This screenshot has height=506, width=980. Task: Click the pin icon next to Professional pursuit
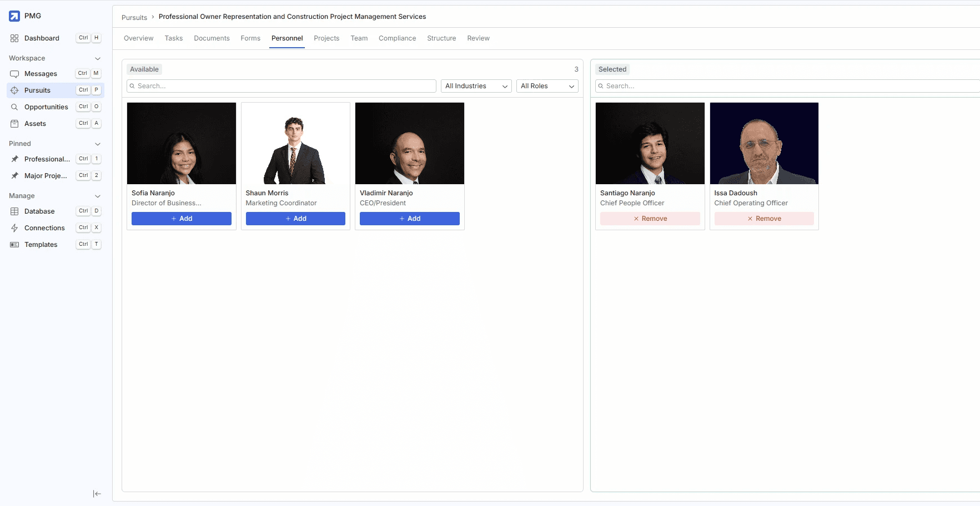[16, 159]
